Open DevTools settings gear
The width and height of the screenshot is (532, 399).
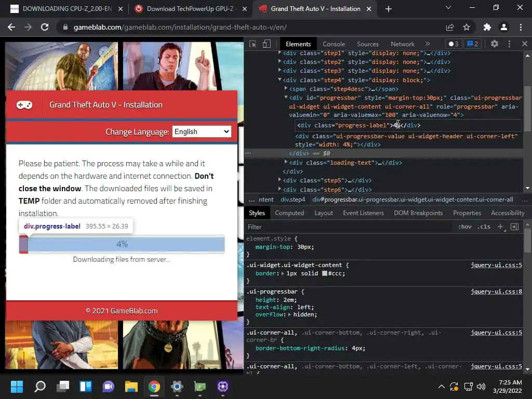495,44
